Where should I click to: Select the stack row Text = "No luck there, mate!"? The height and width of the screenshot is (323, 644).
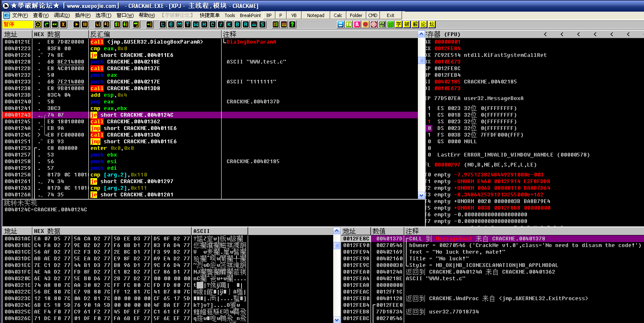pos(492,252)
